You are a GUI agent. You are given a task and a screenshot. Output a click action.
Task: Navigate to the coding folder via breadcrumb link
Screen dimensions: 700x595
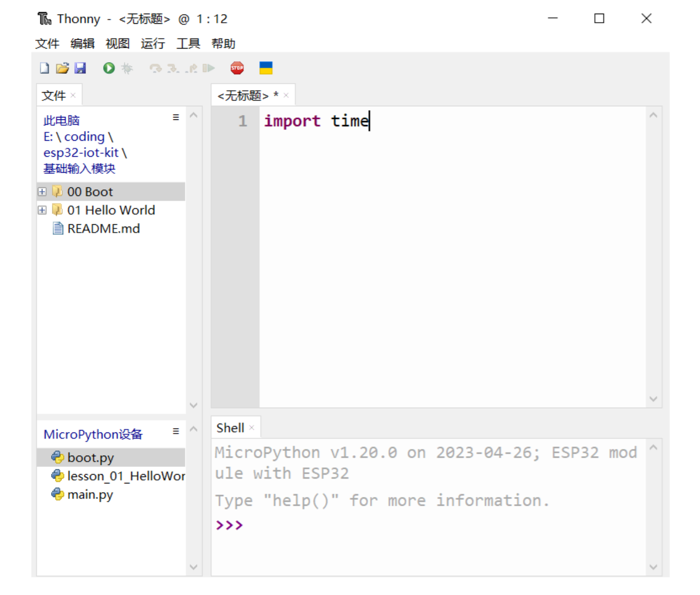tap(85, 136)
